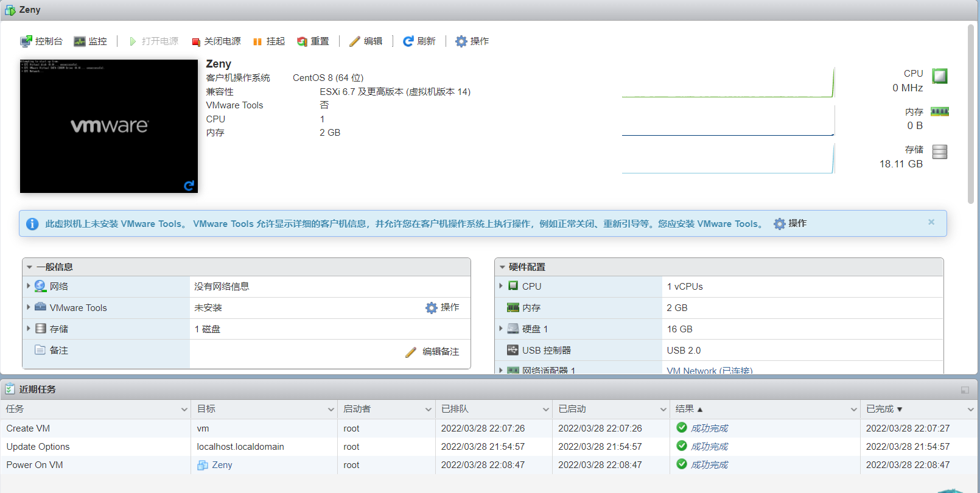Select the Update Options task row
This screenshot has width=980, height=493.
(x=489, y=447)
